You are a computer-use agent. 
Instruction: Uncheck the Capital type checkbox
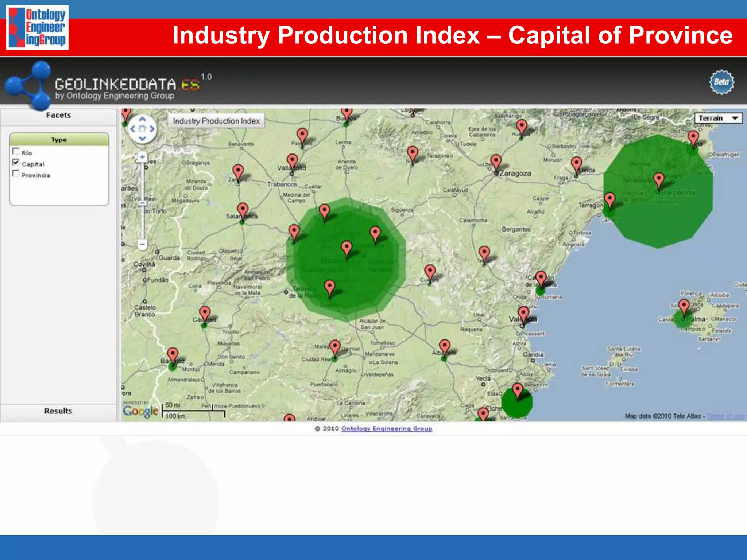pyautogui.click(x=16, y=162)
